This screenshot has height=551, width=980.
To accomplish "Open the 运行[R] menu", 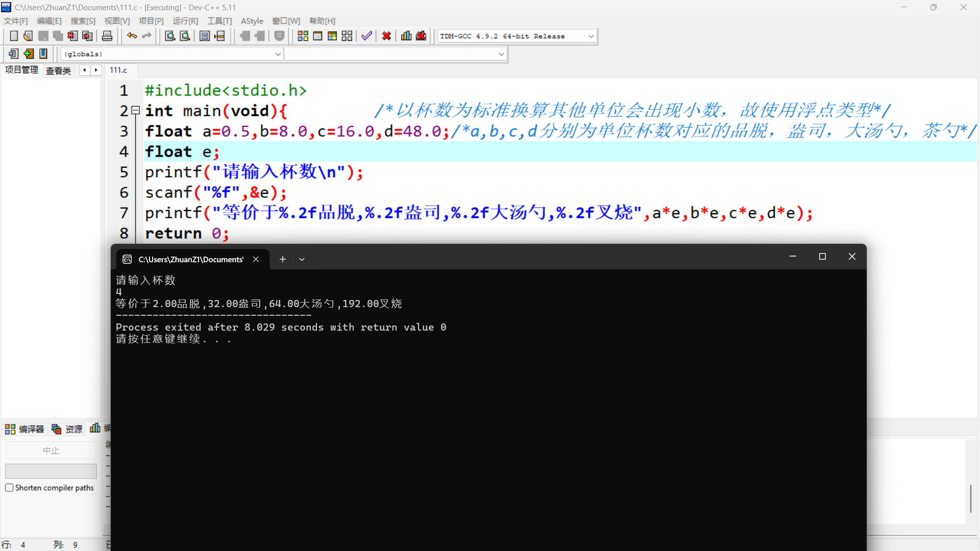I will 185,21.
